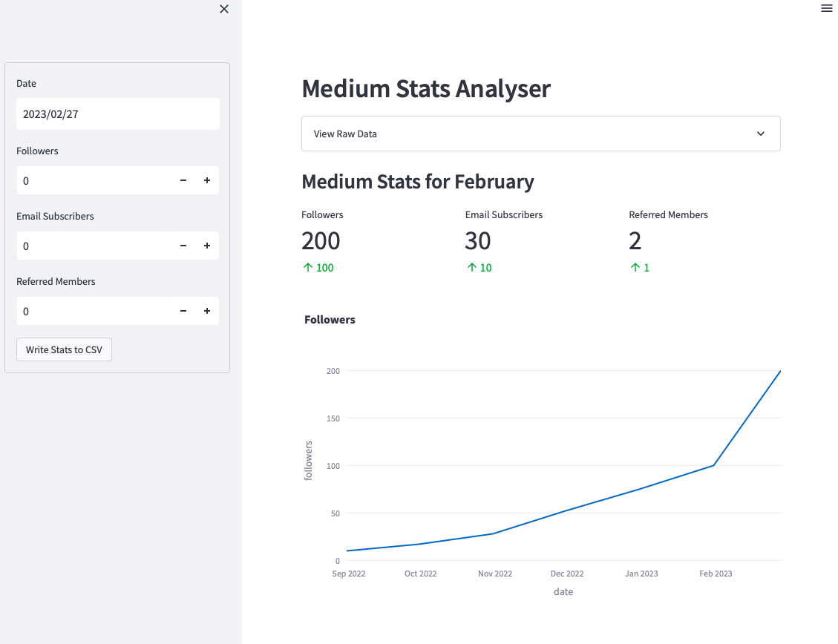Open the hamburger menu at top right
The width and height of the screenshot is (838, 644).
pos(826,9)
